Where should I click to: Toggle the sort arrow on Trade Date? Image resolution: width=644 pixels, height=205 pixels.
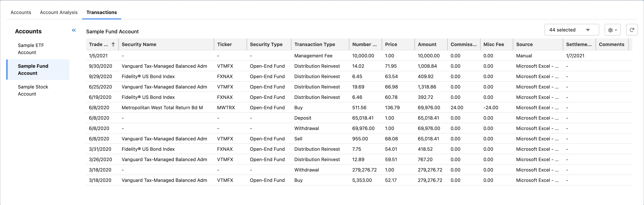coord(113,44)
